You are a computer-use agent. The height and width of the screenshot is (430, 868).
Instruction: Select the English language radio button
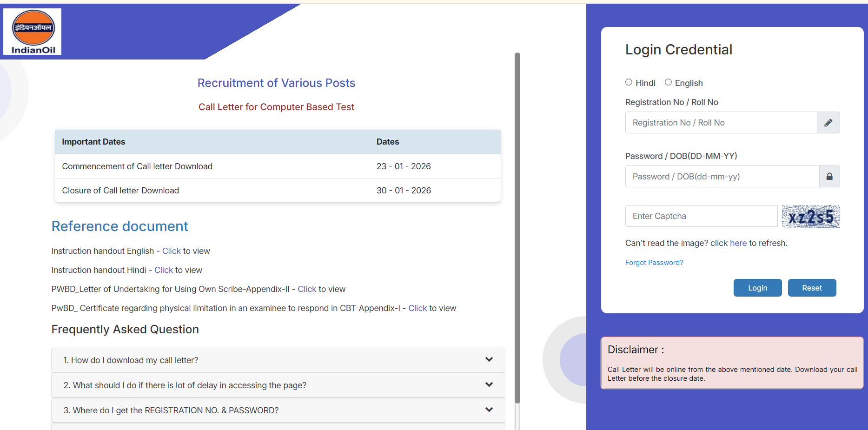668,82
